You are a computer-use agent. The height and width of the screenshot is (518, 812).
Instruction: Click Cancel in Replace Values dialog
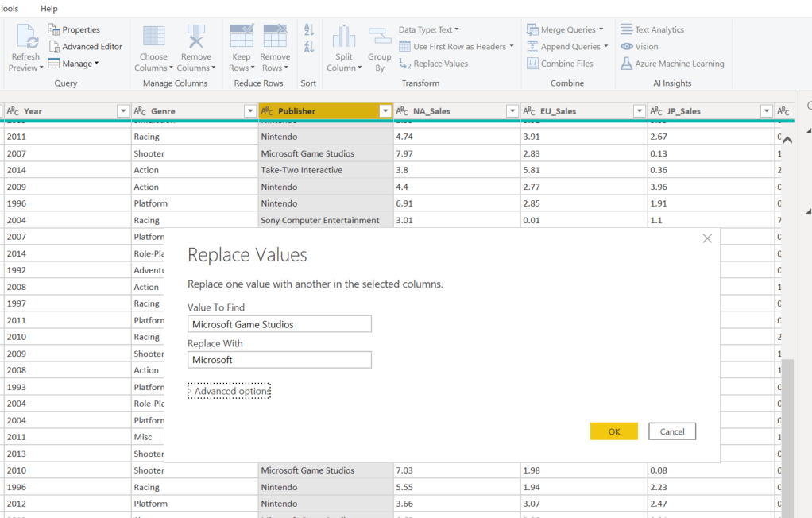pyautogui.click(x=672, y=431)
